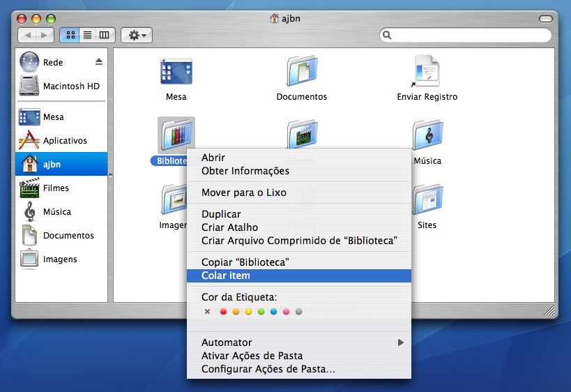Image resolution: width=571 pixels, height=392 pixels.
Task: Click the window resize grip corner
Action: [549, 310]
